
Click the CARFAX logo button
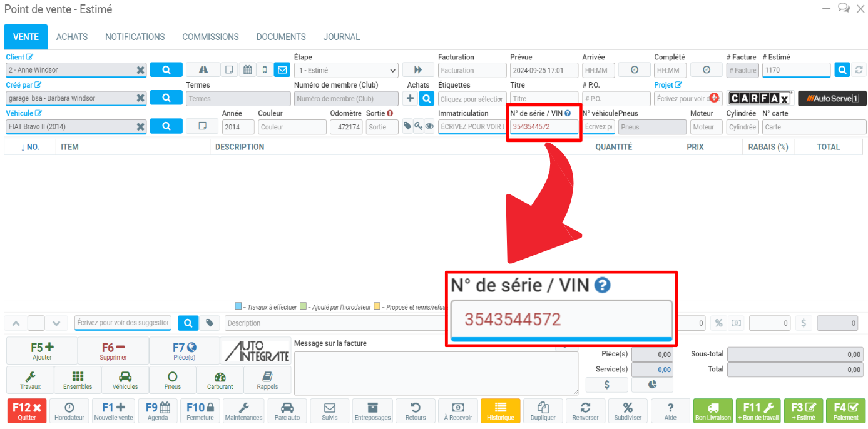[760, 98]
